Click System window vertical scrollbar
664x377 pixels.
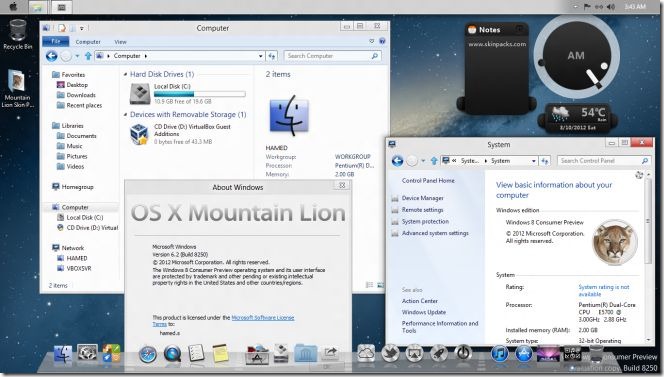tap(648, 220)
